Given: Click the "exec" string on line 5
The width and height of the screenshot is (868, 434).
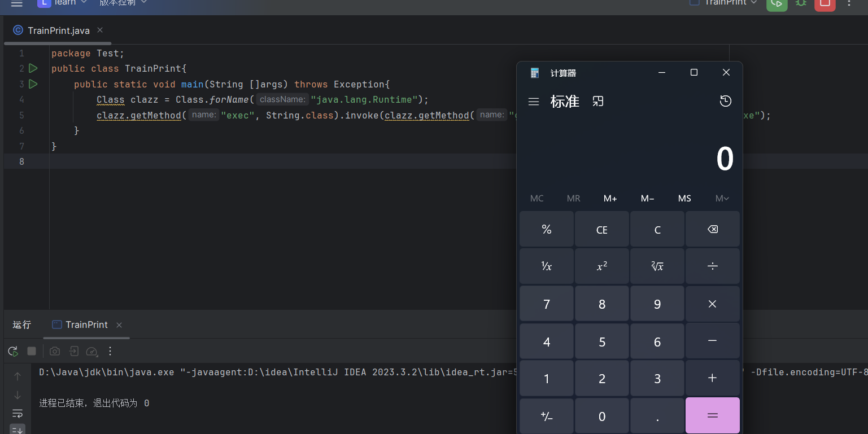Looking at the screenshot, I should click(x=237, y=115).
